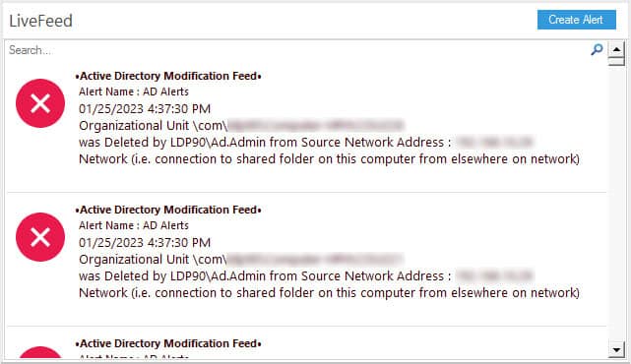Click the red X icon of second alert

pos(40,237)
